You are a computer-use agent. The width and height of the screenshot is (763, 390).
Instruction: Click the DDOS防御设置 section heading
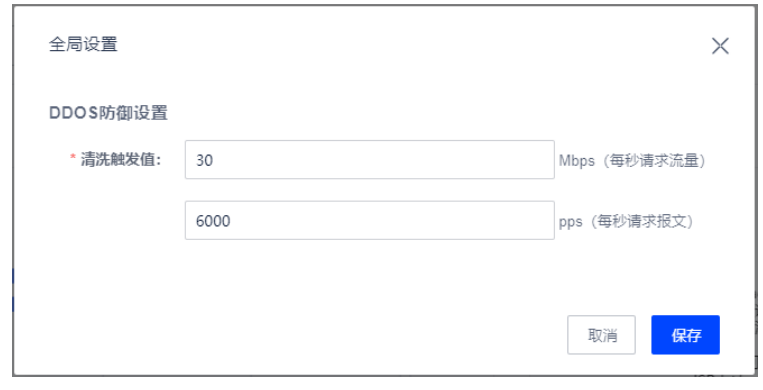click(109, 113)
